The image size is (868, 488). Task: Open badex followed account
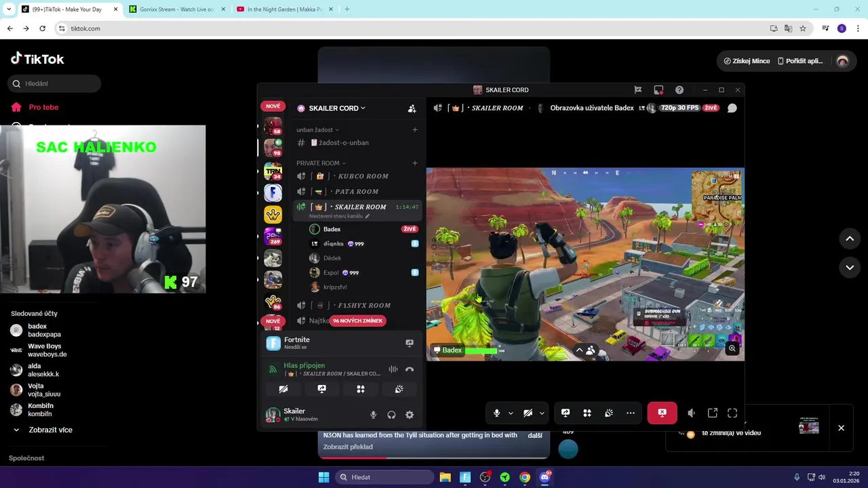click(x=44, y=330)
